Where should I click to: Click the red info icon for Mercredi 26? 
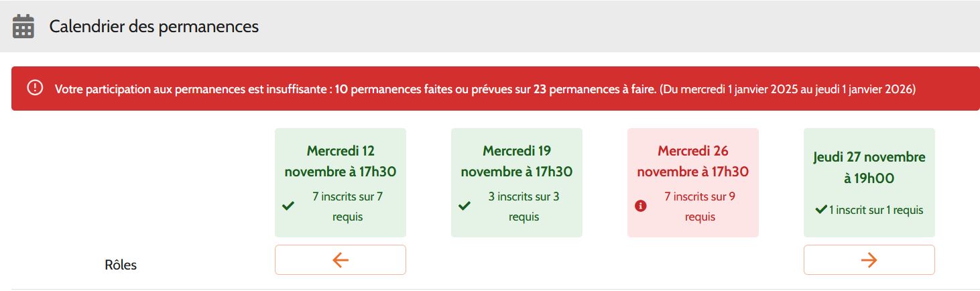click(640, 207)
